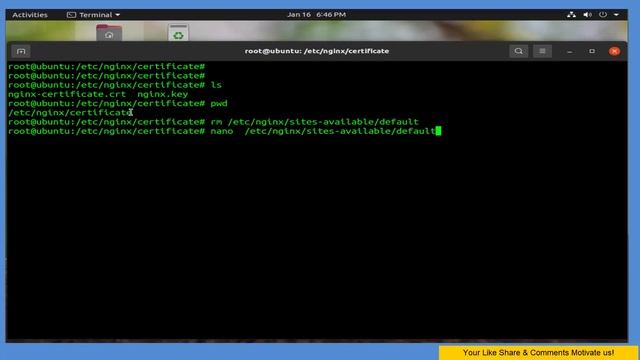Close the terminal window

coord(614,51)
